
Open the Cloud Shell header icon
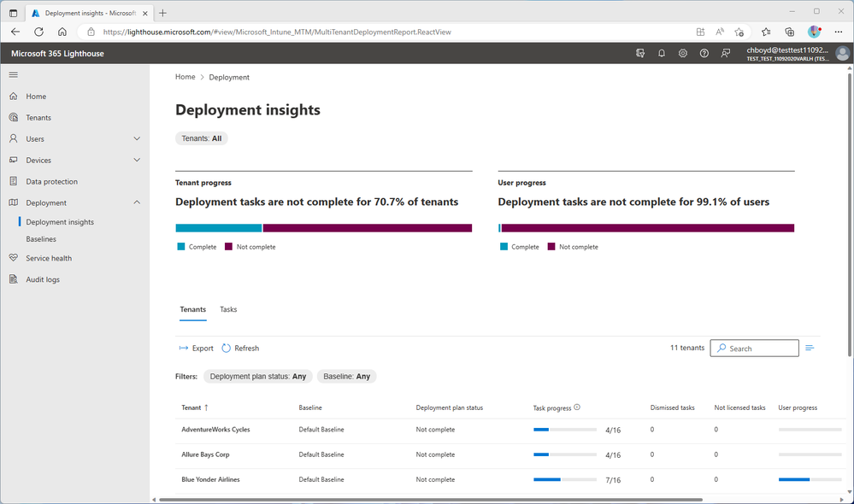(x=640, y=53)
